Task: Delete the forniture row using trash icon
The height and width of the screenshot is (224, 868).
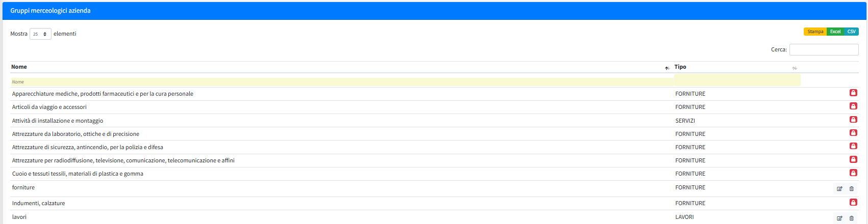Action: [x=851, y=189]
